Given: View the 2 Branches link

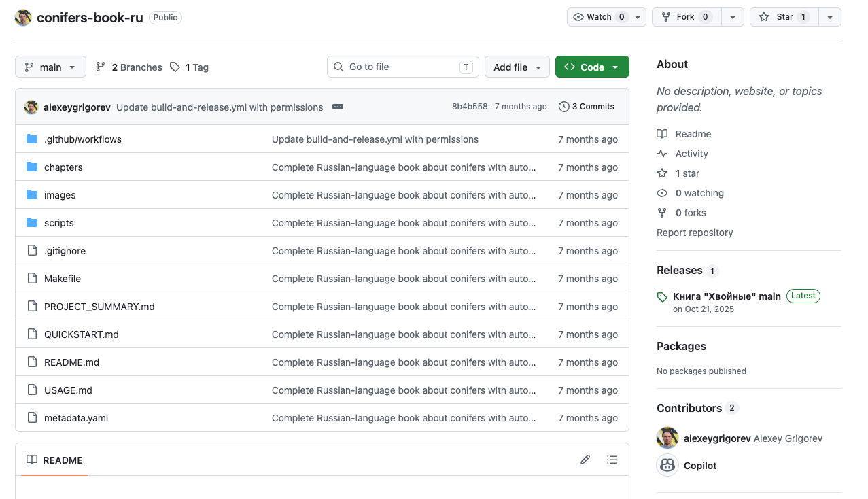Looking at the screenshot, I should click(129, 67).
